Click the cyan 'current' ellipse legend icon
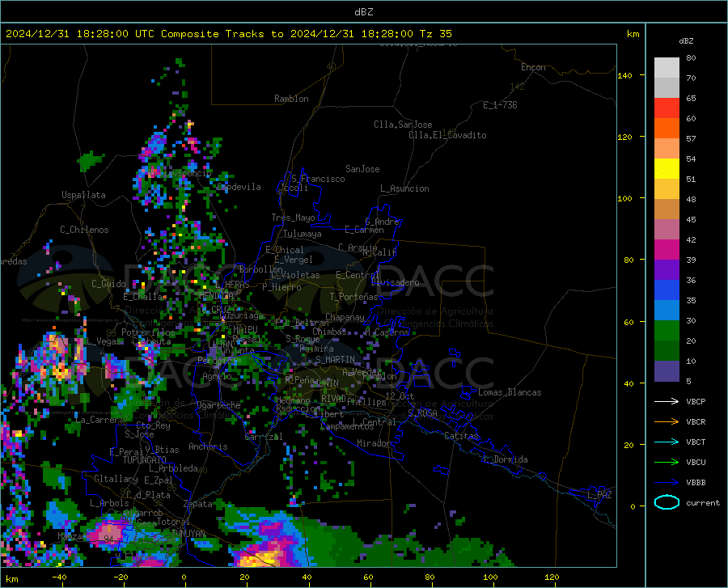728x588 pixels. pyautogui.click(x=667, y=502)
